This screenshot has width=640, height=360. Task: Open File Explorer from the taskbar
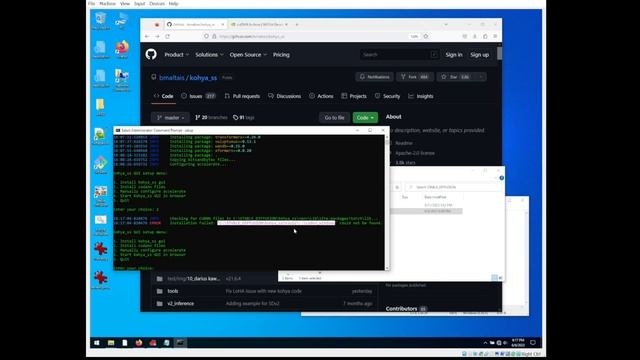tap(111, 343)
